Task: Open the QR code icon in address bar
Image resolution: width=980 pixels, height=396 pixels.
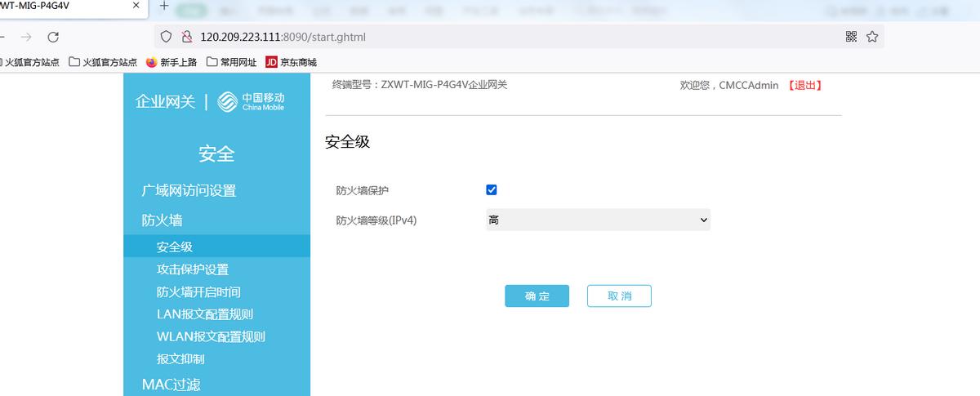Action: 851,37
